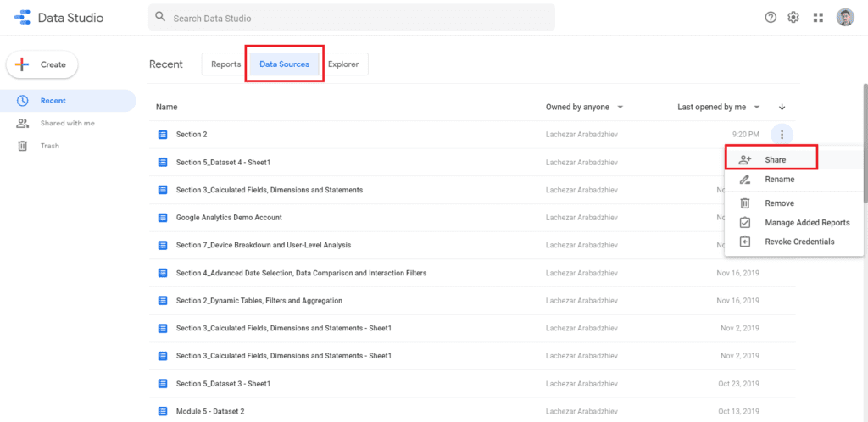Screen dimensions: 868x422
Task: Switch to the Explorer tab
Action: pos(343,64)
